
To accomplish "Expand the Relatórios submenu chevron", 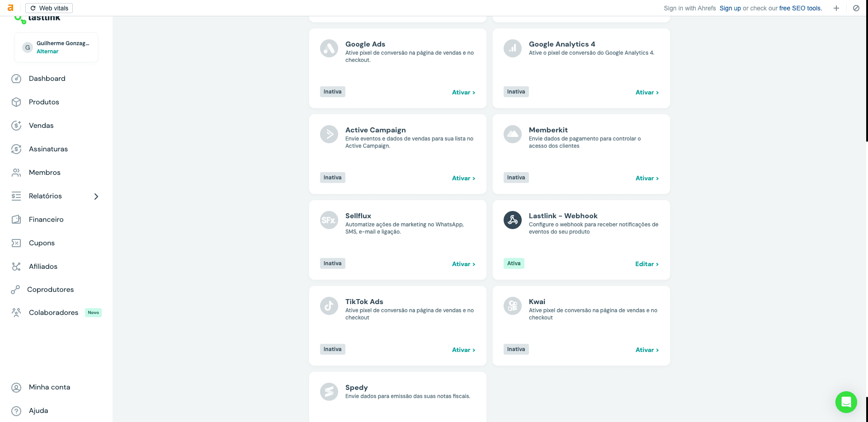I will coord(96,196).
